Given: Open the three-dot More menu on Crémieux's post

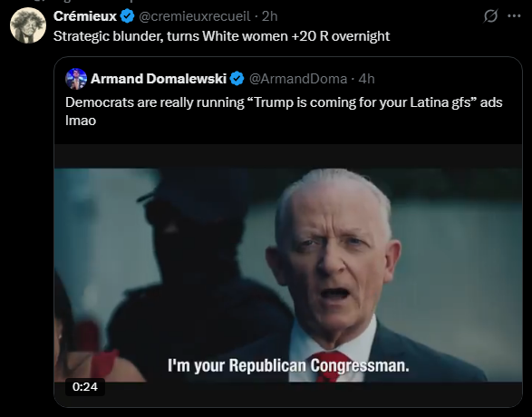Looking at the screenshot, I should (x=514, y=15).
